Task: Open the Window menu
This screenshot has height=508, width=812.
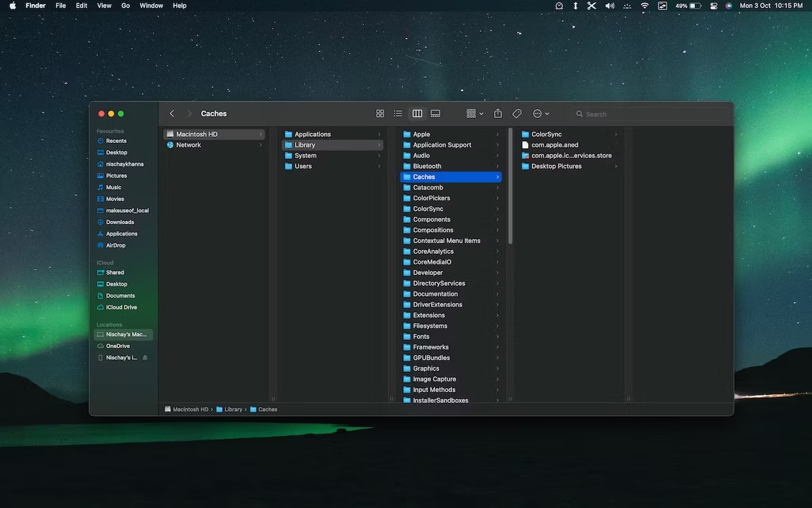Action: coord(152,5)
